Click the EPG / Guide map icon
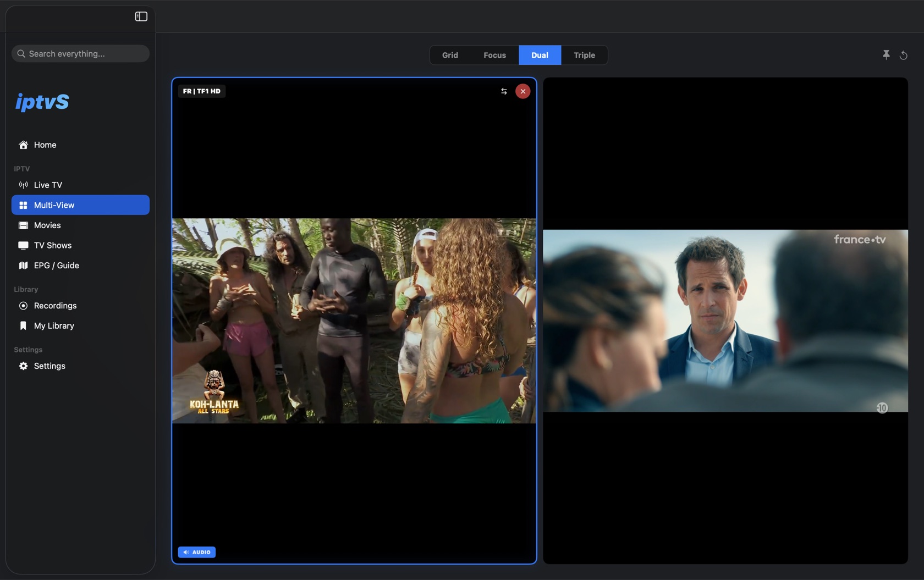 [x=23, y=266]
